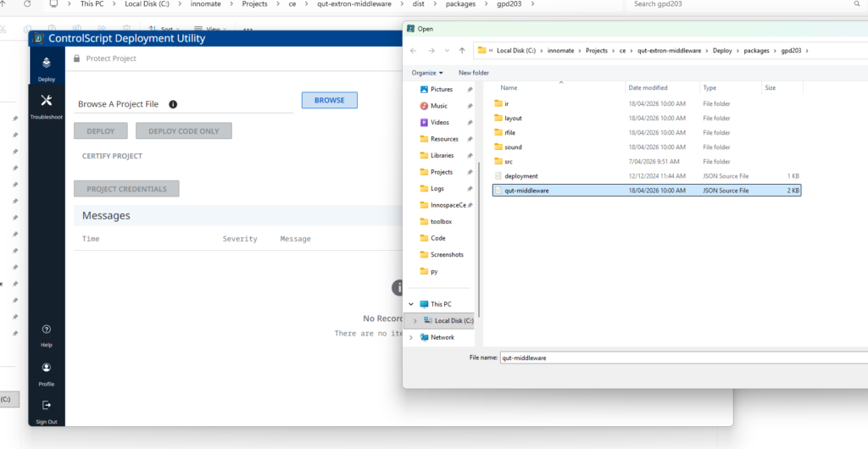
Task: Sort files by Date modified column
Action: [x=648, y=87]
